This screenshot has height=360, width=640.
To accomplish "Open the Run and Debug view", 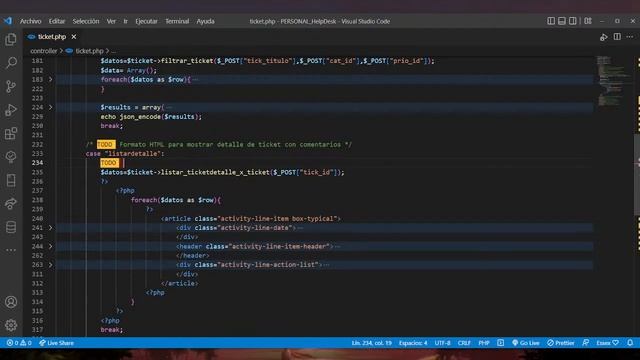I will [11, 110].
